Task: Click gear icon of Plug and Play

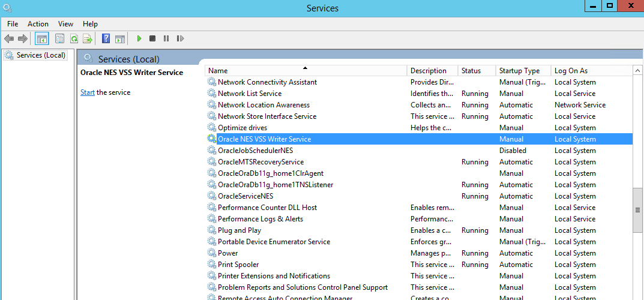Action: point(211,230)
